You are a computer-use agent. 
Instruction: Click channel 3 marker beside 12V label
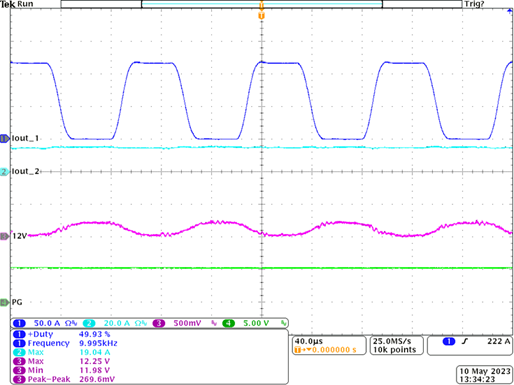5,236
